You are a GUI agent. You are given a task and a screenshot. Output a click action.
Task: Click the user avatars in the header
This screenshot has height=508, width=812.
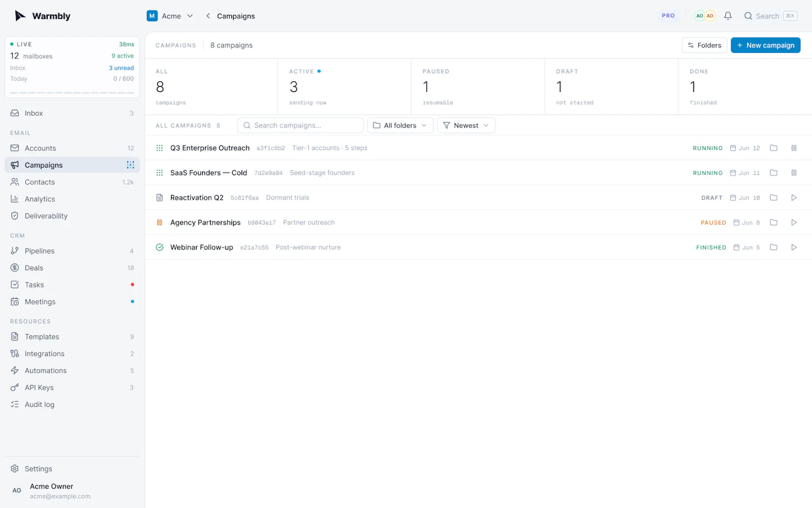pyautogui.click(x=705, y=16)
